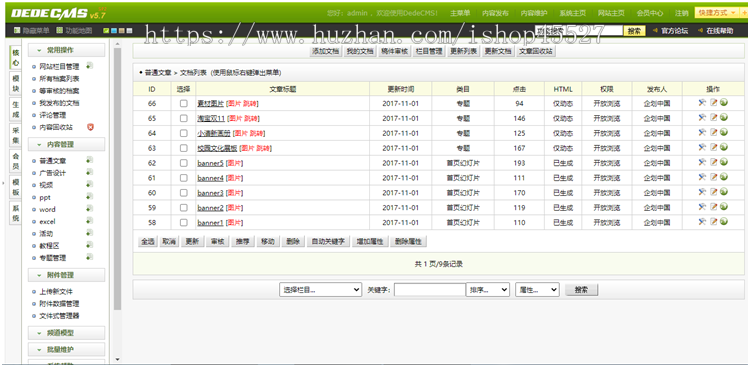Open the 快捷方式 dropdown in header
The image size is (750, 367).
click(716, 13)
